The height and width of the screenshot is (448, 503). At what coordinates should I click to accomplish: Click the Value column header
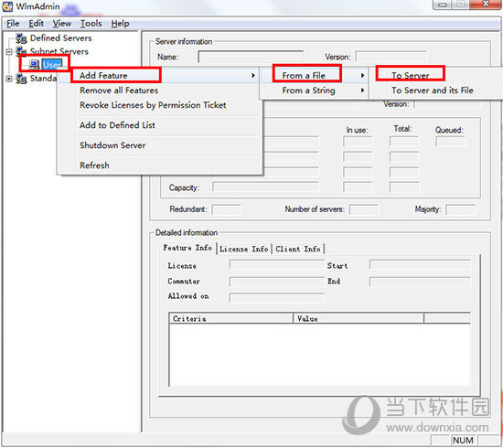(359, 318)
